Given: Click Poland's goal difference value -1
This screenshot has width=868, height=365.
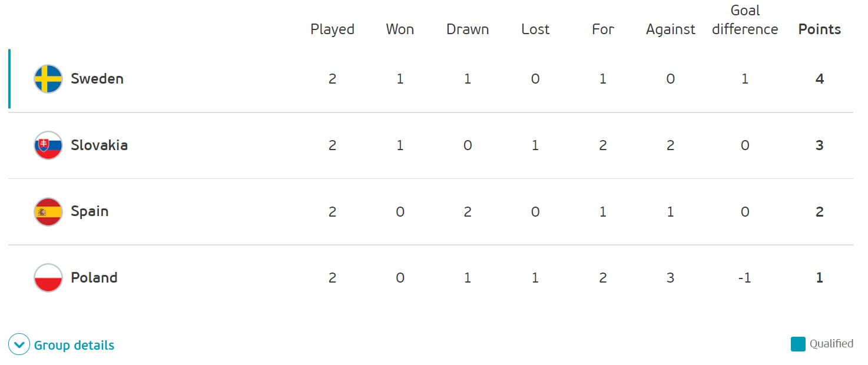Looking at the screenshot, I should (745, 278).
